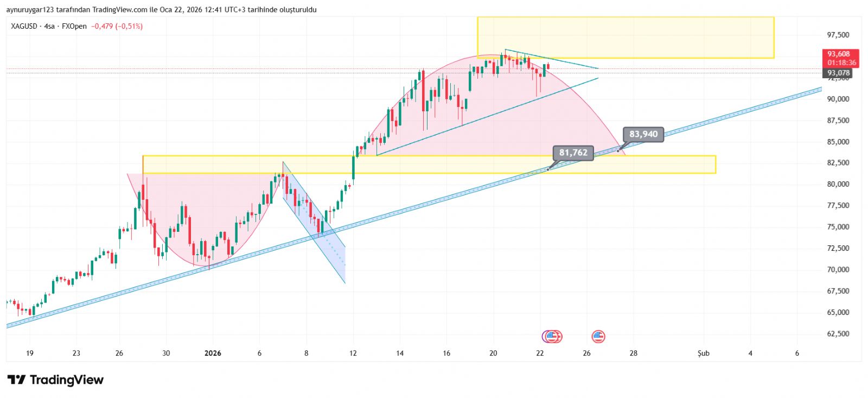Open the US flag economic event near 26
The image size is (868, 398).
coord(598,337)
